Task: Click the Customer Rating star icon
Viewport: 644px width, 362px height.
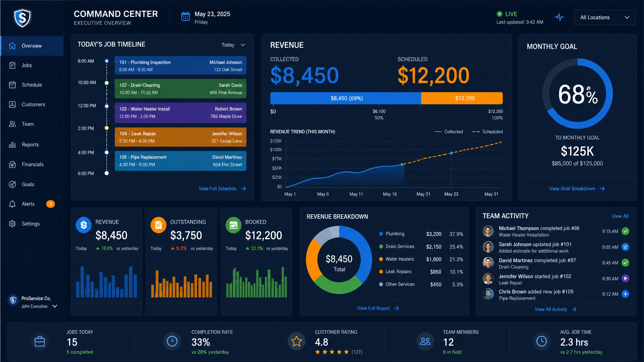Action: coord(297,342)
